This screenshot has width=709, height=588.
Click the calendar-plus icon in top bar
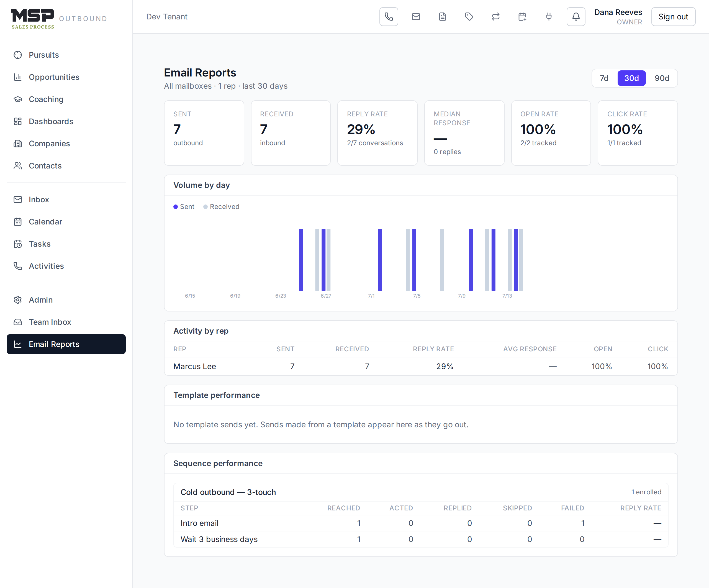(x=522, y=17)
